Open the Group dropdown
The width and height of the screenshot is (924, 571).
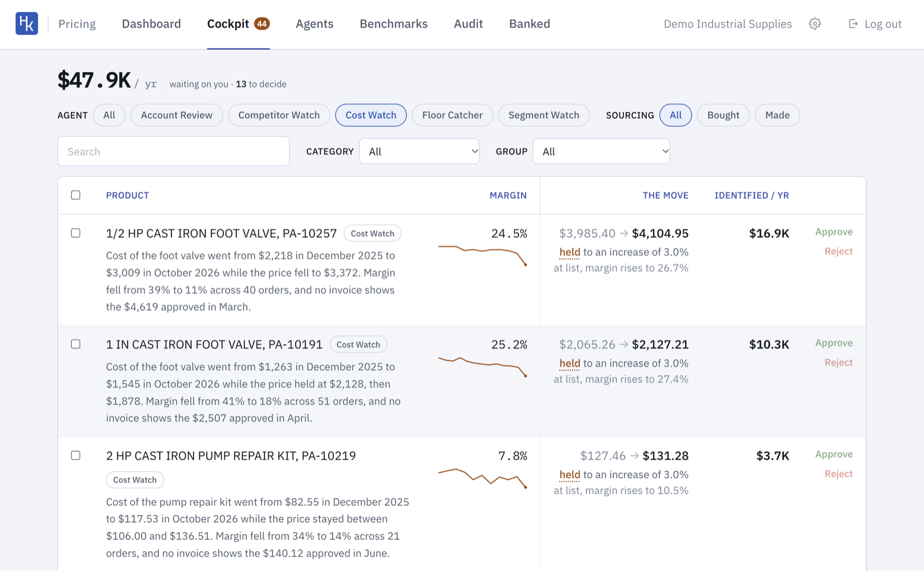601,151
